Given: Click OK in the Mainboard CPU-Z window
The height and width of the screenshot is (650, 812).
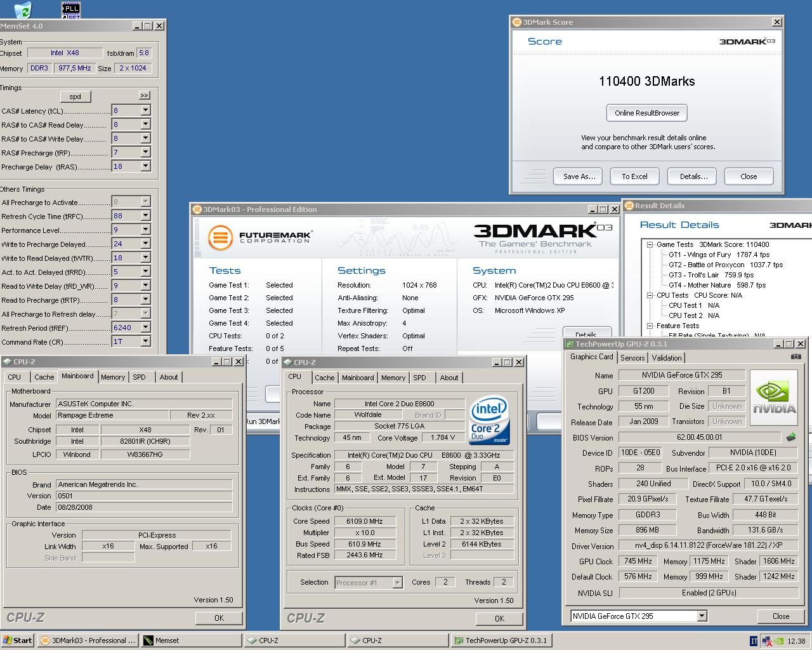Looking at the screenshot, I should [219, 618].
